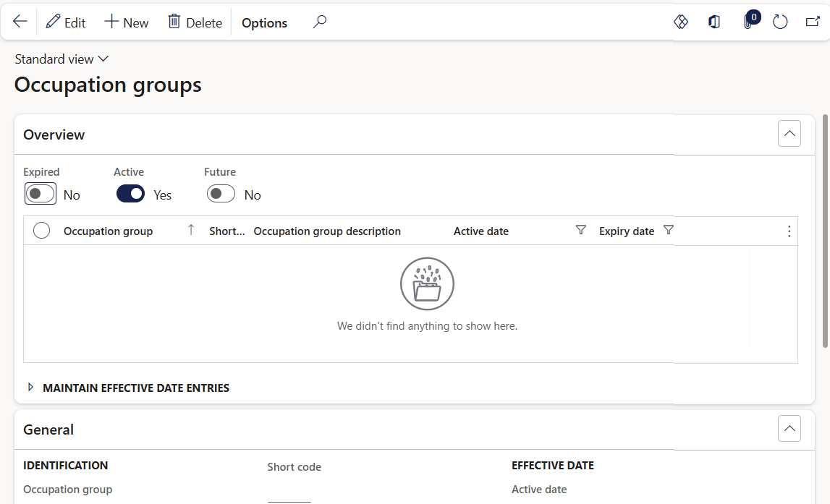Open in Microsoft Office icon
This screenshot has width=830, height=504.
point(714,22)
